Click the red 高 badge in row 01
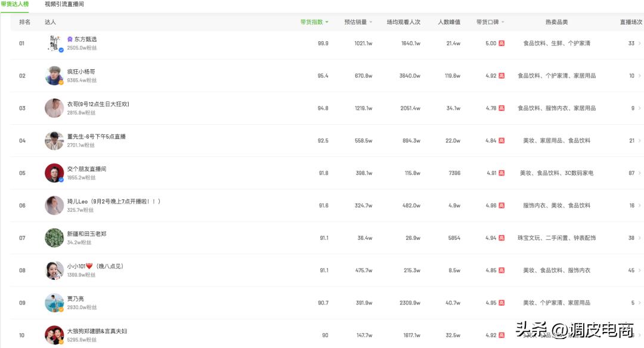The height and width of the screenshot is (348, 644). (x=501, y=44)
